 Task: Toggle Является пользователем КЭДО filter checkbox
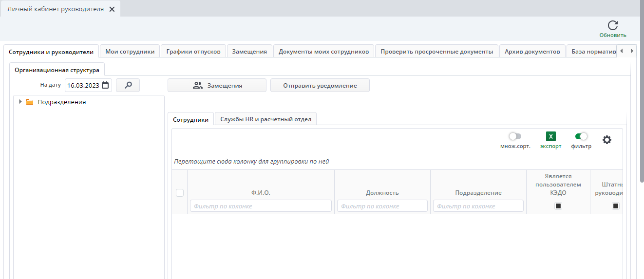pos(558,206)
